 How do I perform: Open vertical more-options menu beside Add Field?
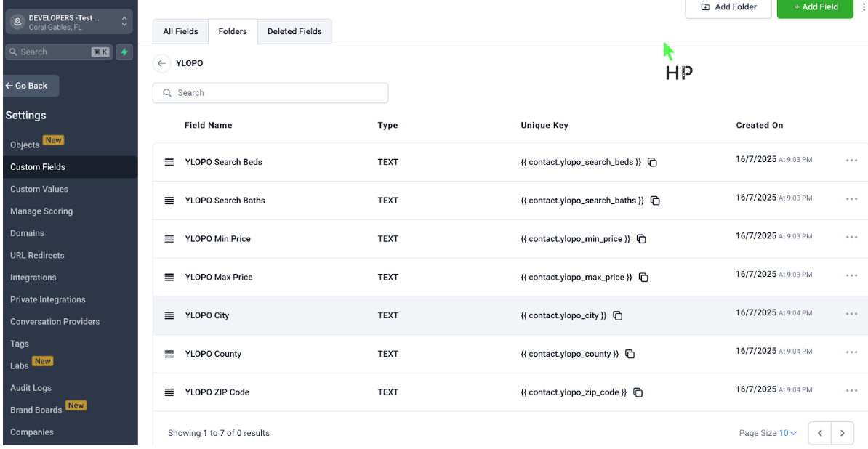[x=863, y=7]
